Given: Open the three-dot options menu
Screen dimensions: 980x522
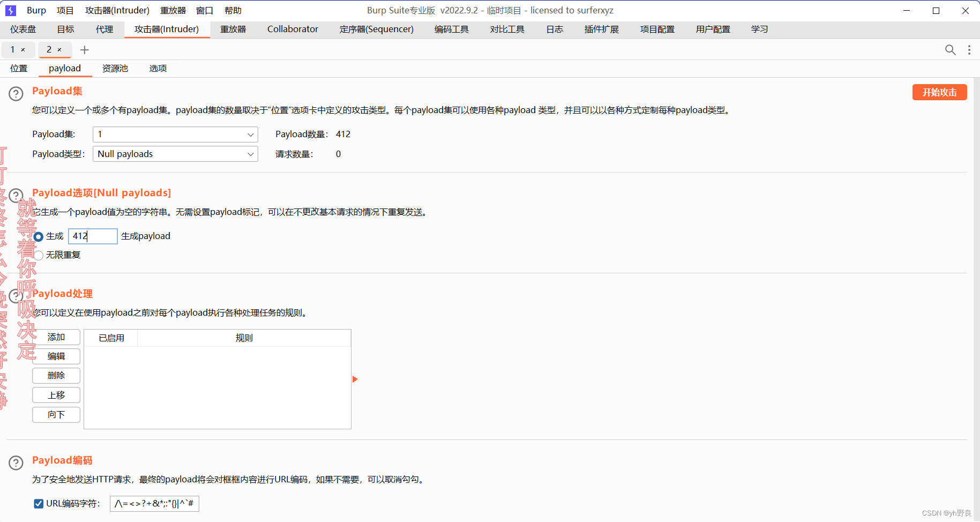Looking at the screenshot, I should [969, 50].
